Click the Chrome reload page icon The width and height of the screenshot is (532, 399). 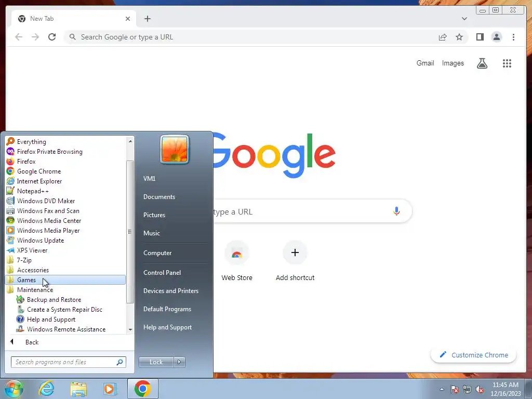[x=52, y=37]
